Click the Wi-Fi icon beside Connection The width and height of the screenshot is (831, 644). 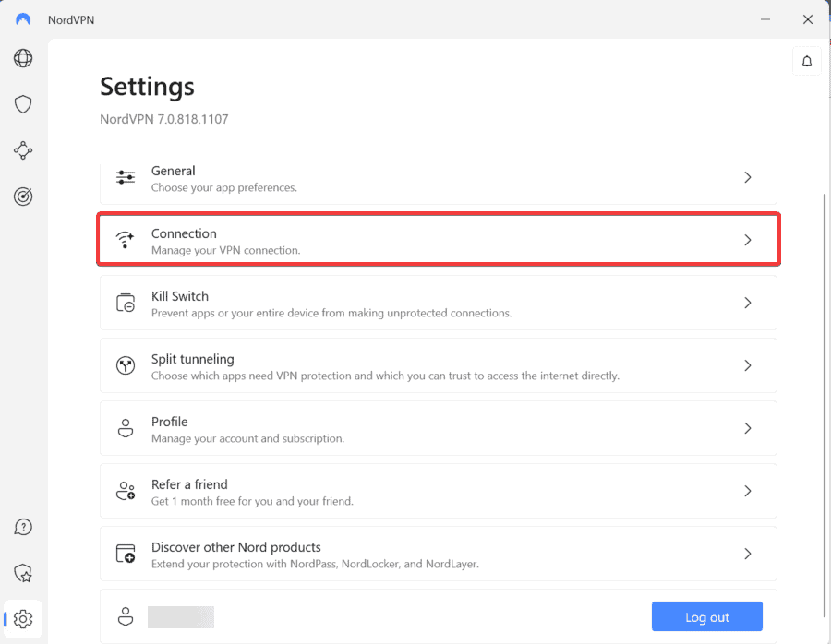125,240
